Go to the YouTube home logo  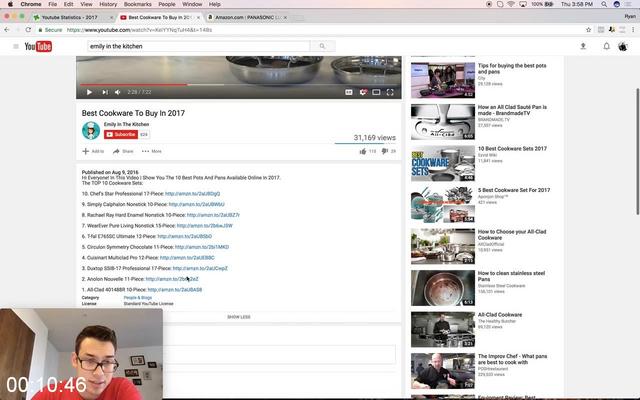click(38, 47)
